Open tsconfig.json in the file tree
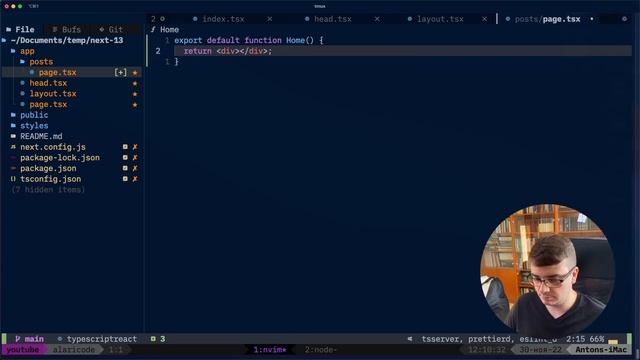 [x=51, y=179]
